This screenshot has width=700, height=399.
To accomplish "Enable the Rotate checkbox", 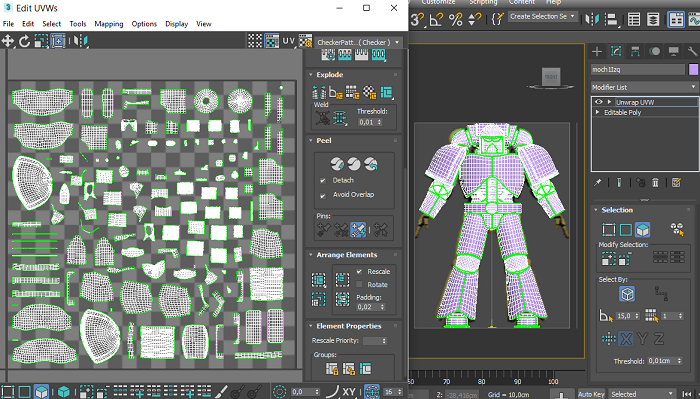I will pos(359,284).
